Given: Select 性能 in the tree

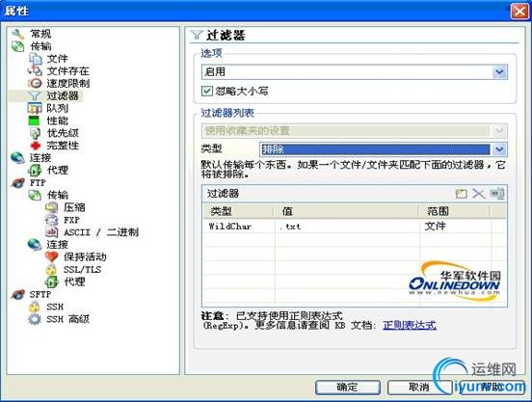Looking at the screenshot, I should click(57, 121).
